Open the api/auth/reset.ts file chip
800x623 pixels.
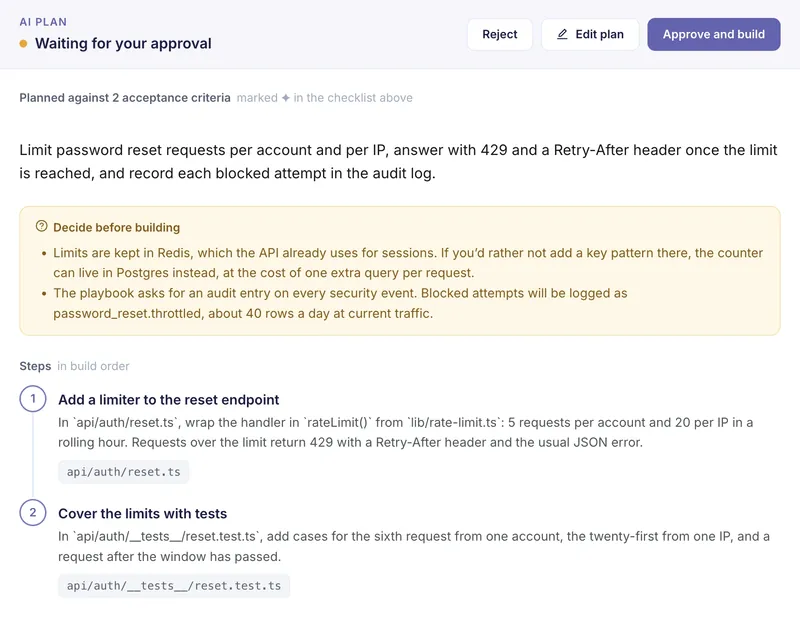point(123,472)
